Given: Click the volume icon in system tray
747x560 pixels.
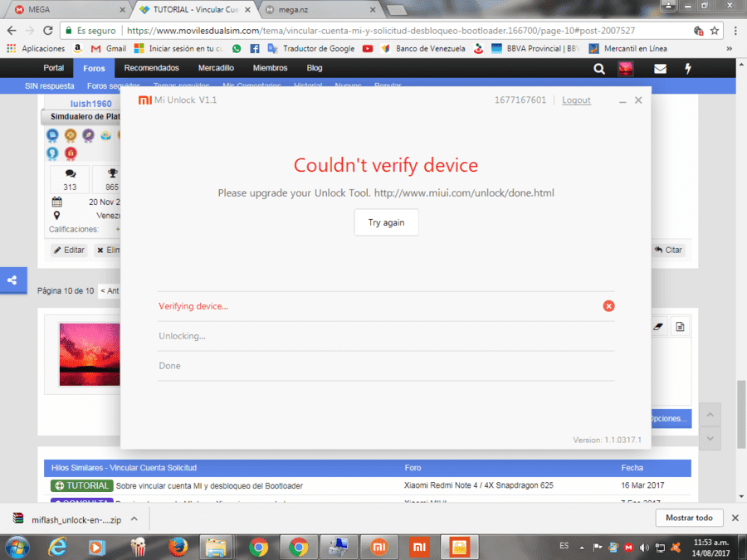Looking at the screenshot, I should [x=644, y=548].
